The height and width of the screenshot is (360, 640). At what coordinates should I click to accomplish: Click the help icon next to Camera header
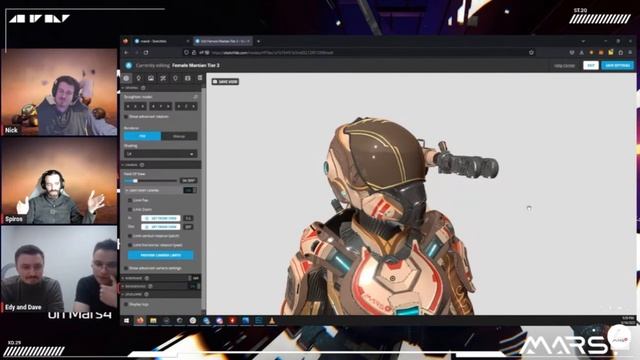142,165
